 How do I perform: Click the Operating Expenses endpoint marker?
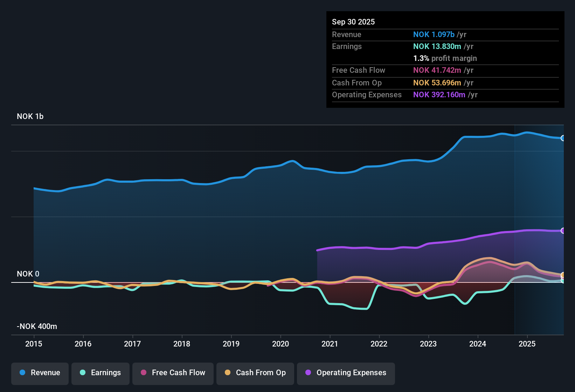[x=562, y=230]
